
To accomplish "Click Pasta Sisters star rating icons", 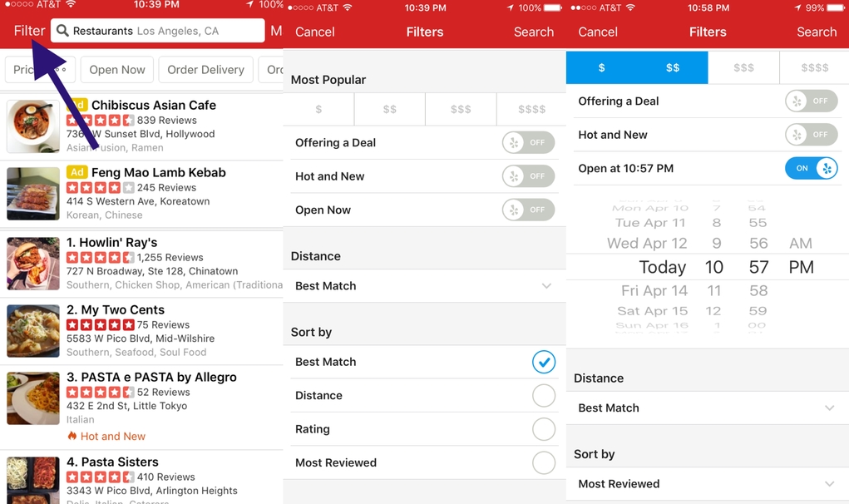I will tap(100, 477).
